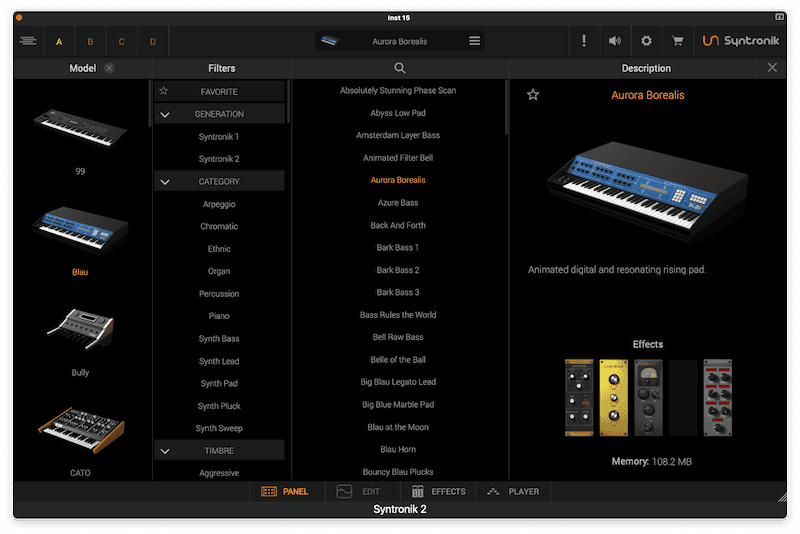Click the large Blau synth image in Description
This screenshot has height=534, width=800.
[x=648, y=191]
